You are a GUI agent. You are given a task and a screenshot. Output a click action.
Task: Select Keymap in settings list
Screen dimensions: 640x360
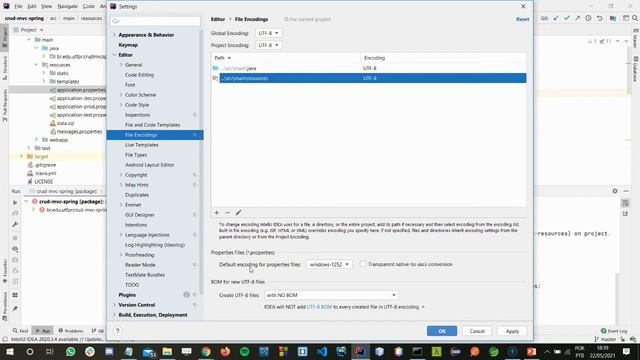[x=128, y=45]
